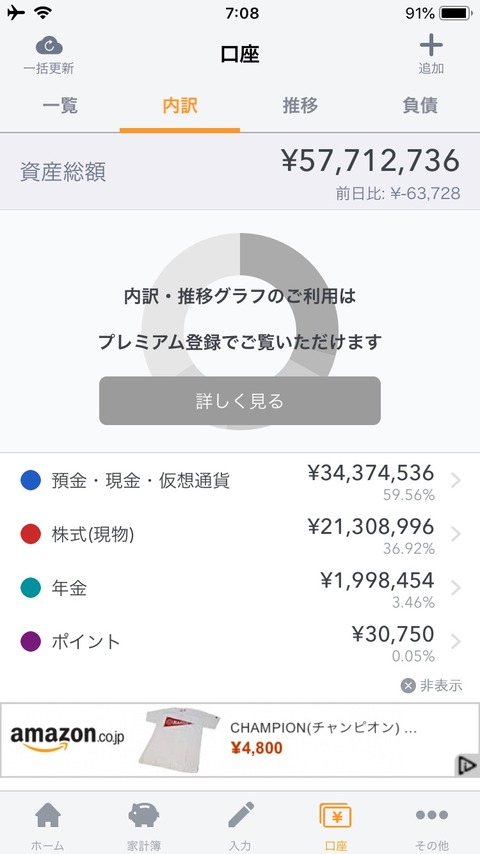Click the blue 預金・現金 color dot
The image size is (480, 854).
(31, 480)
